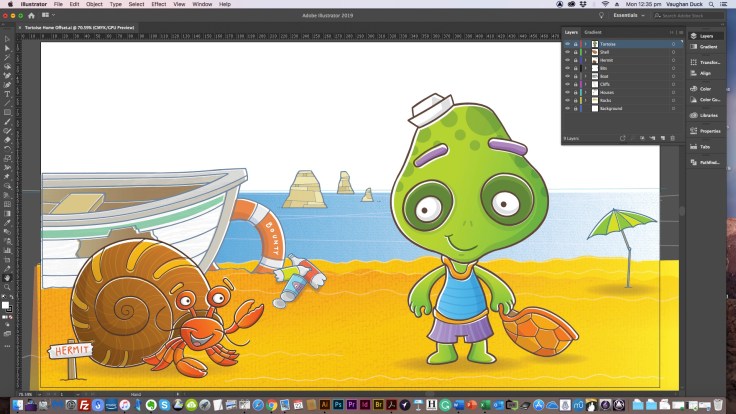Screen dimensions: 736x414
Task: Click the Transform panel button
Action: (x=706, y=62)
